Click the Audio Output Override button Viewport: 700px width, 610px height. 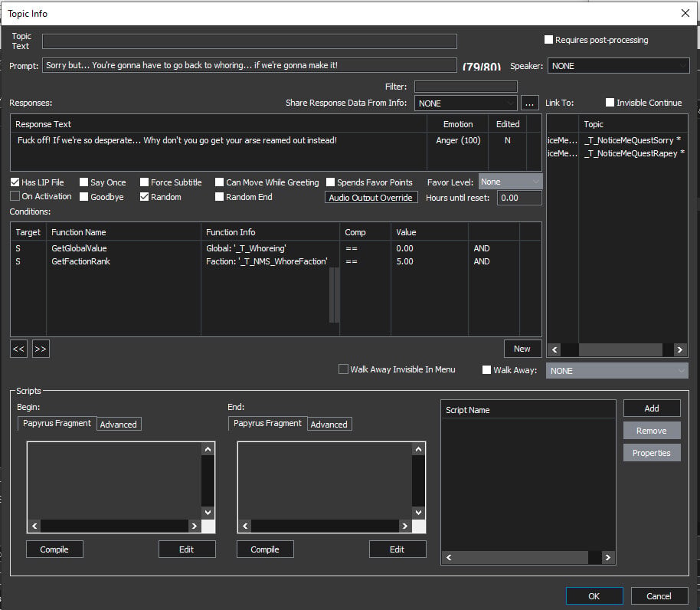click(371, 198)
